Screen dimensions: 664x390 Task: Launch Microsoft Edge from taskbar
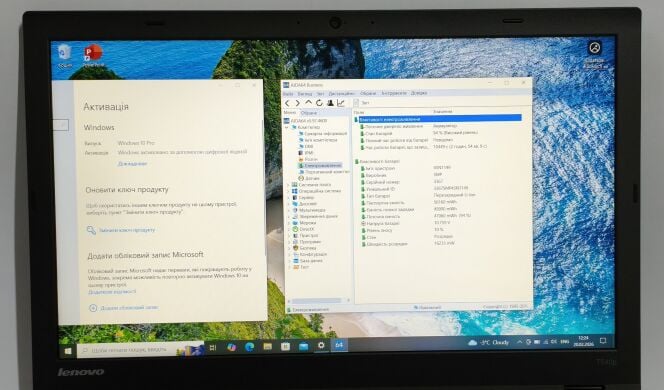point(249,347)
